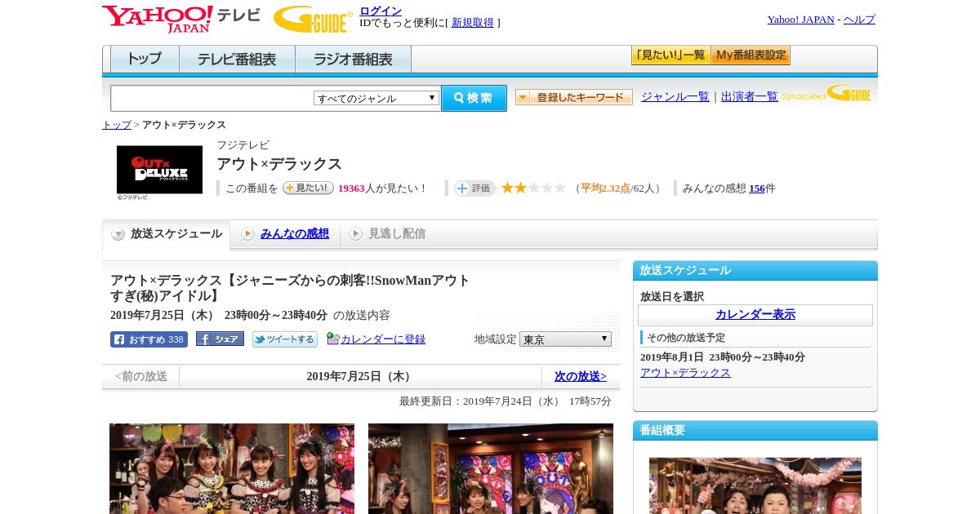Click the Twitter ツイートする button
This screenshot has width=980, height=514.
coord(284,339)
